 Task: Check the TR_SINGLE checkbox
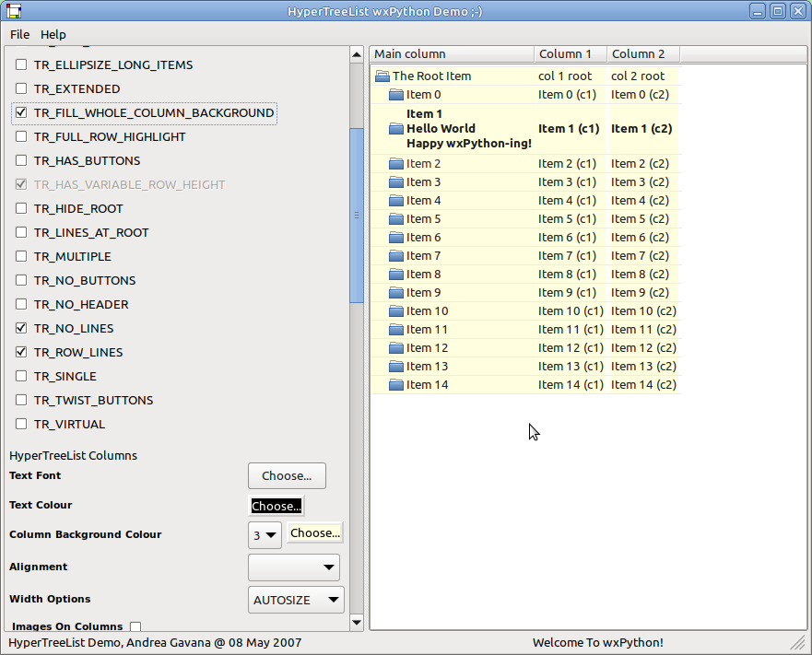[21, 376]
